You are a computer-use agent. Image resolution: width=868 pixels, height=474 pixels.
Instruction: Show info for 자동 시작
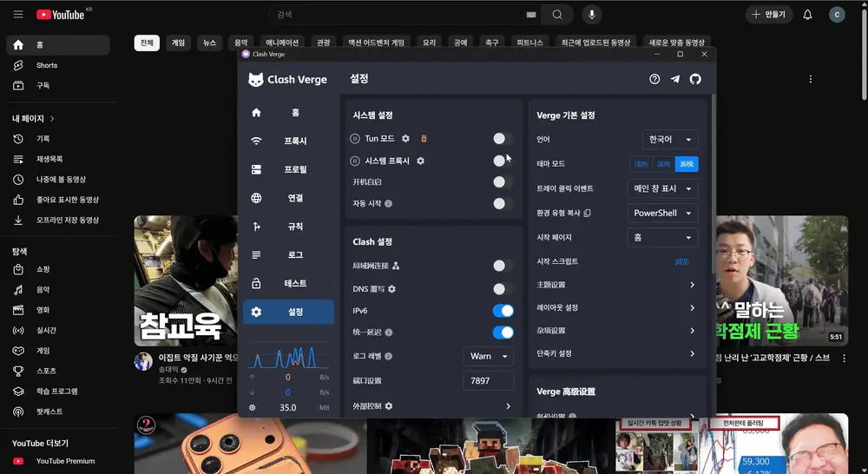pyautogui.click(x=389, y=204)
